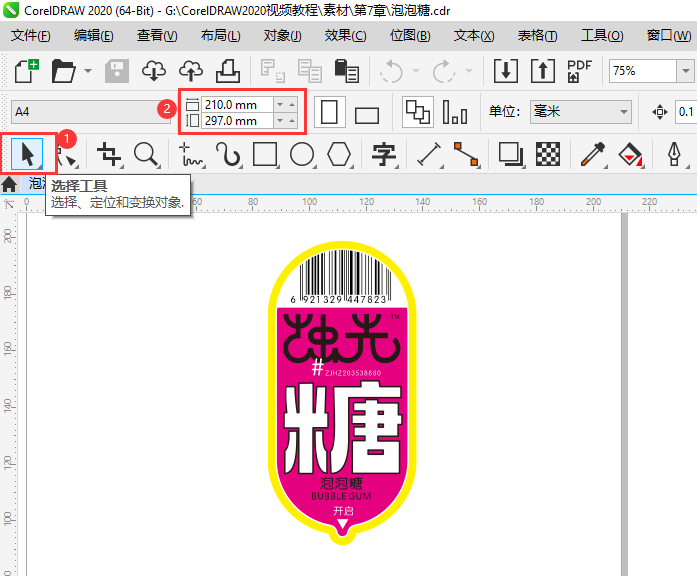Screen dimensions: 697x576
Task: Expand the Redo history dropdown arrow
Action: [469, 71]
